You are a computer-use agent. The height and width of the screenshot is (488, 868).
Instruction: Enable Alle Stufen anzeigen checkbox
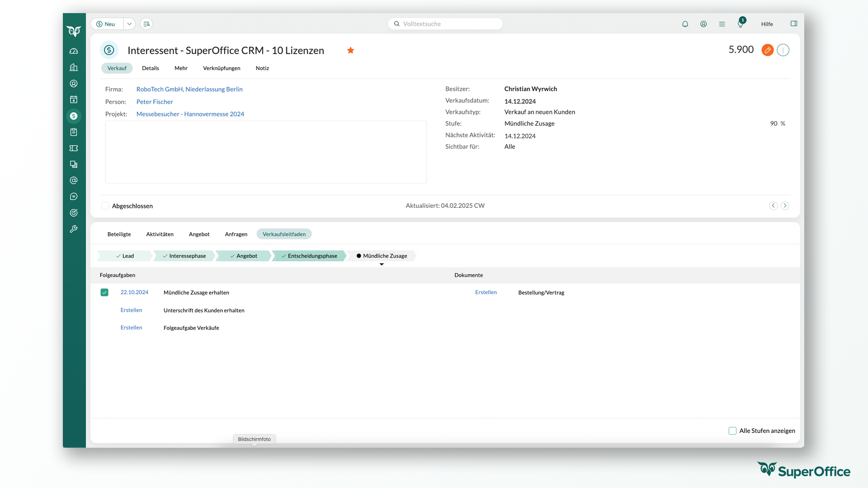[x=732, y=431]
